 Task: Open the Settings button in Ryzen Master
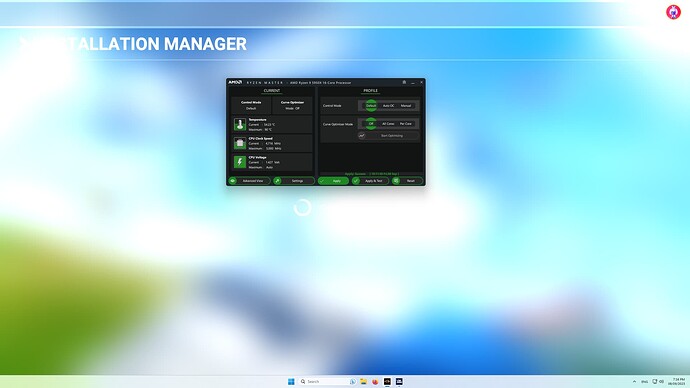(x=294, y=181)
